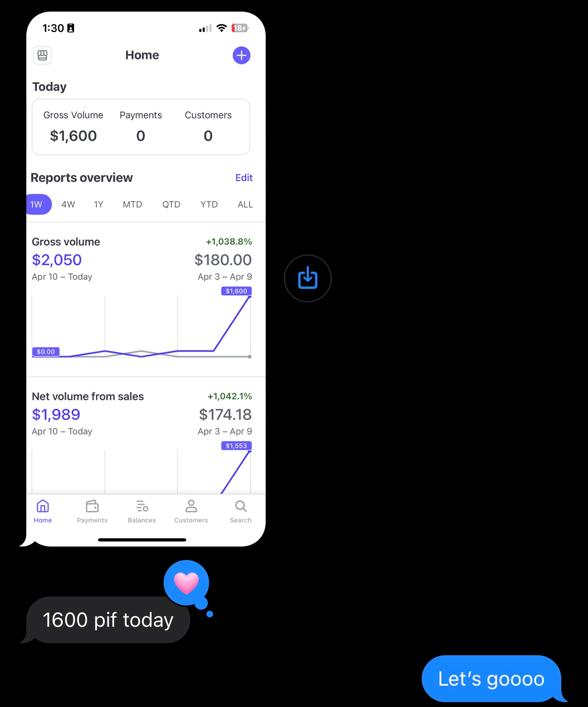Viewport: 588px width, 707px height.
Task: Select the ALL report range
Action: pyautogui.click(x=245, y=205)
